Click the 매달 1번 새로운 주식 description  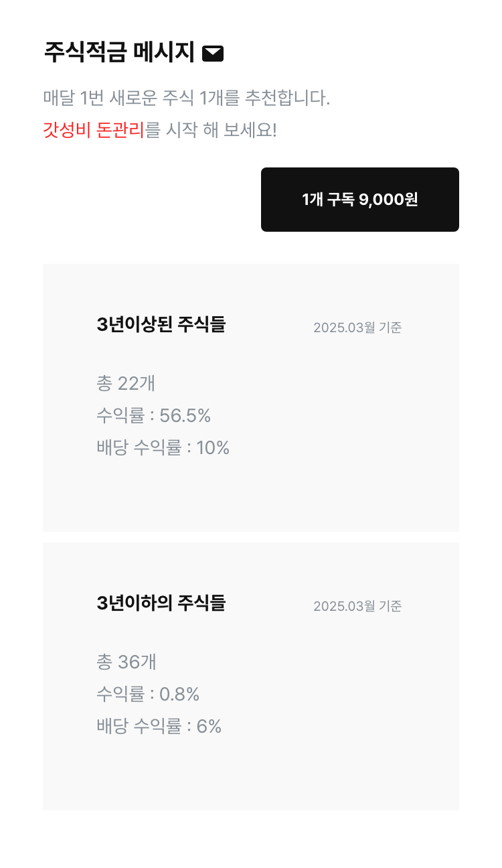pyautogui.click(x=187, y=98)
